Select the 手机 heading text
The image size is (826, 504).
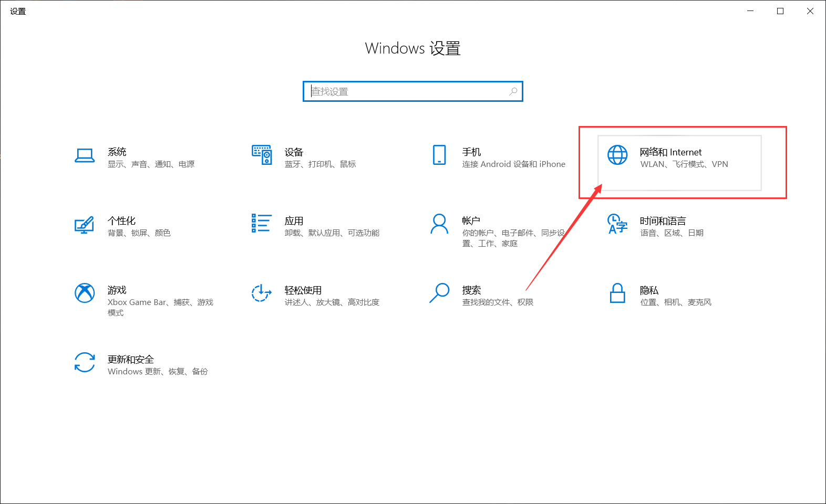[472, 152]
